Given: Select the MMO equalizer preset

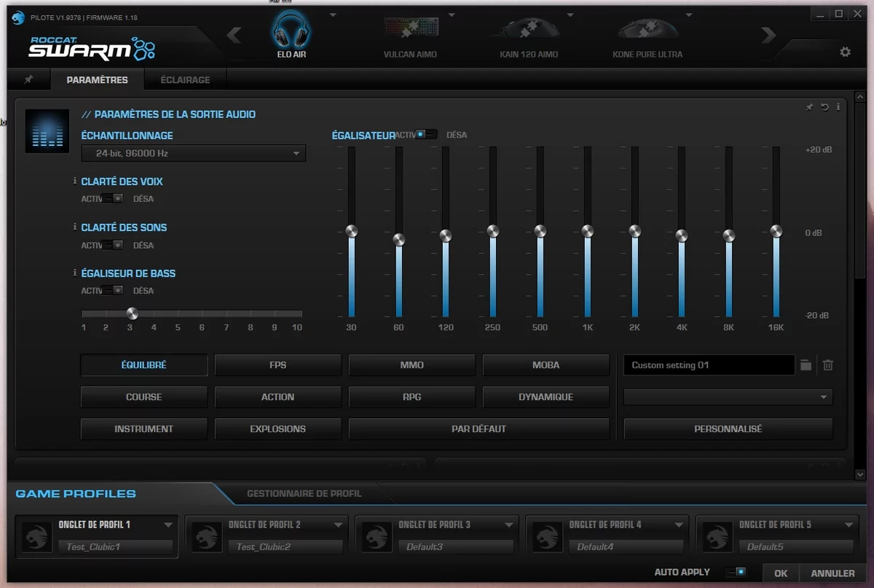Looking at the screenshot, I should click(x=412, y=365).
